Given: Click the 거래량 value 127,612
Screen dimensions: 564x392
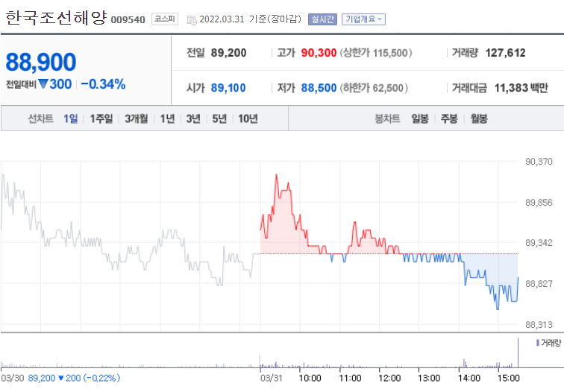Looking at the screenshot, I should 505,53.
